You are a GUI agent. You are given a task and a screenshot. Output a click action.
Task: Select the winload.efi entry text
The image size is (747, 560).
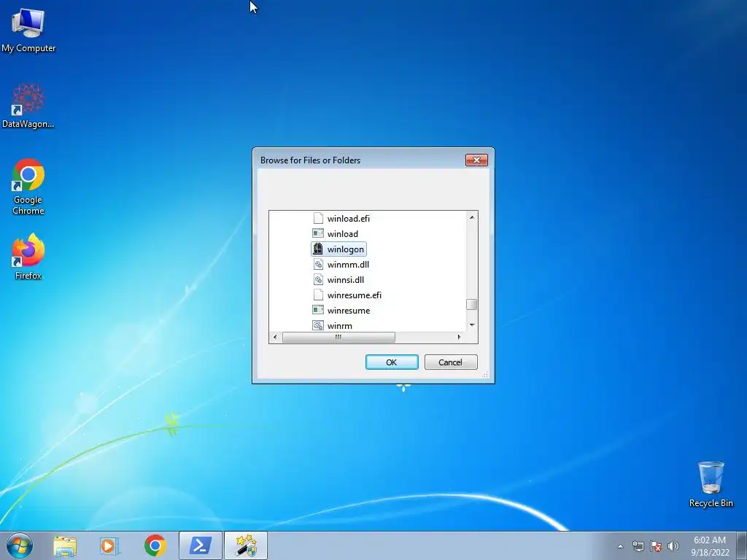coord(348,219)
